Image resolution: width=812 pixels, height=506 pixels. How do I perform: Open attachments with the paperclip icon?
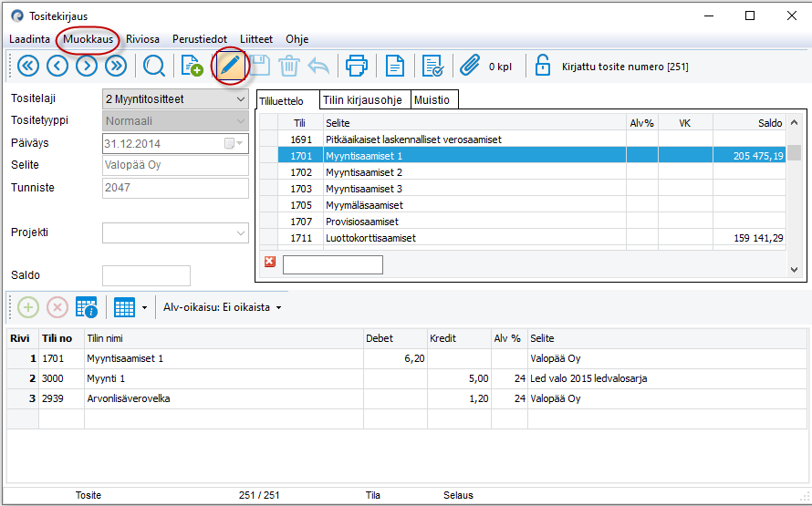[x=470, y=67]
